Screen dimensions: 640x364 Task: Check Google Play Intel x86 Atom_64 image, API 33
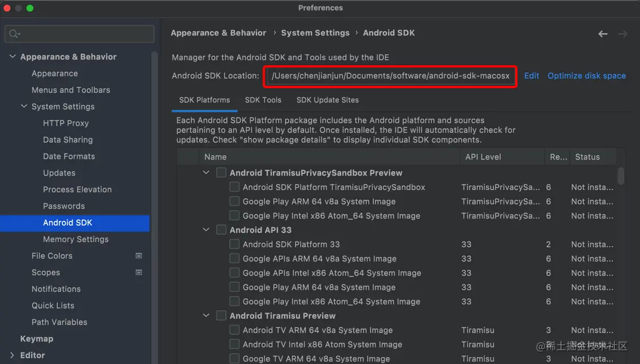point(234,301)
